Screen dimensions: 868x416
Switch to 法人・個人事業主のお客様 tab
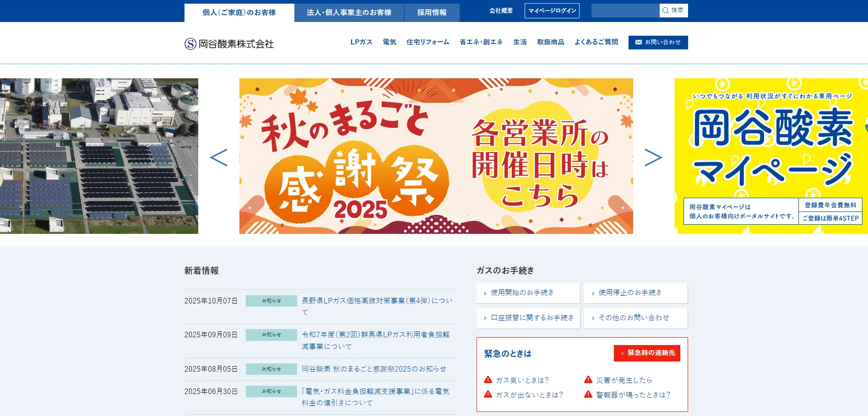click(349, 12)
